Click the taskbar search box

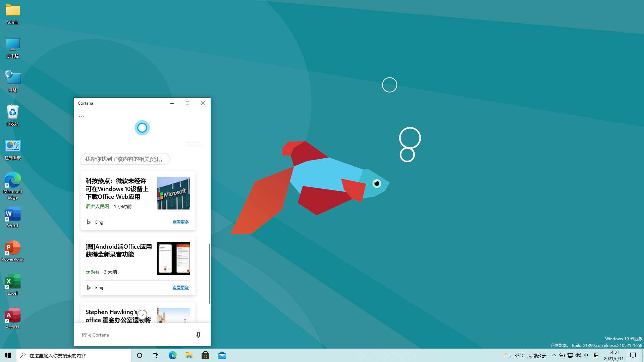tap(74, 355)
